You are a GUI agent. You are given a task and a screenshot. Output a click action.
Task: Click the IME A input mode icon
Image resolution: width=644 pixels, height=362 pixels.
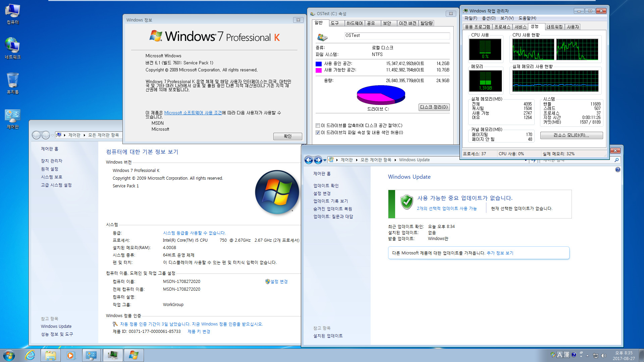[x=559, y=355]
